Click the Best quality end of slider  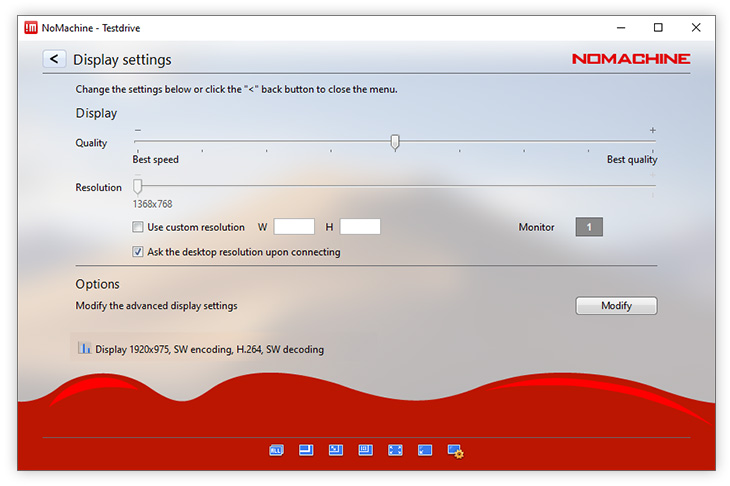point(652,143)
